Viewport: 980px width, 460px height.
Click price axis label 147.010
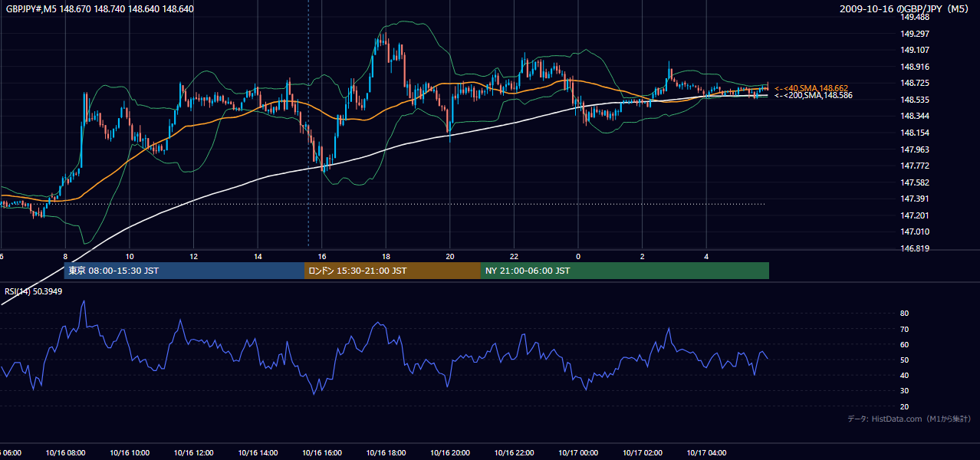pos(915,232)
